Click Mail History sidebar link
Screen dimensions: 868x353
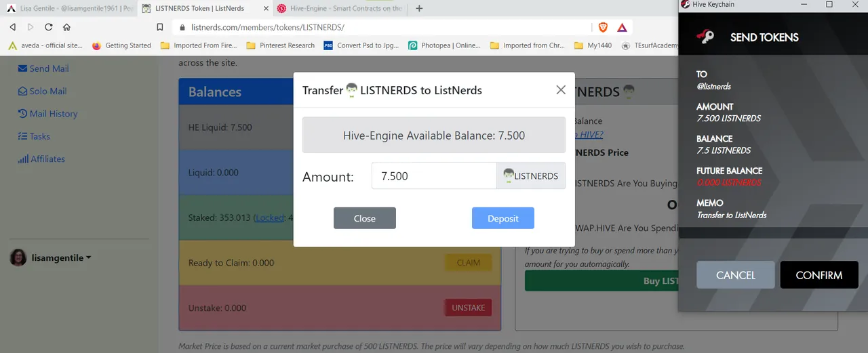click(x=54, y=114)
